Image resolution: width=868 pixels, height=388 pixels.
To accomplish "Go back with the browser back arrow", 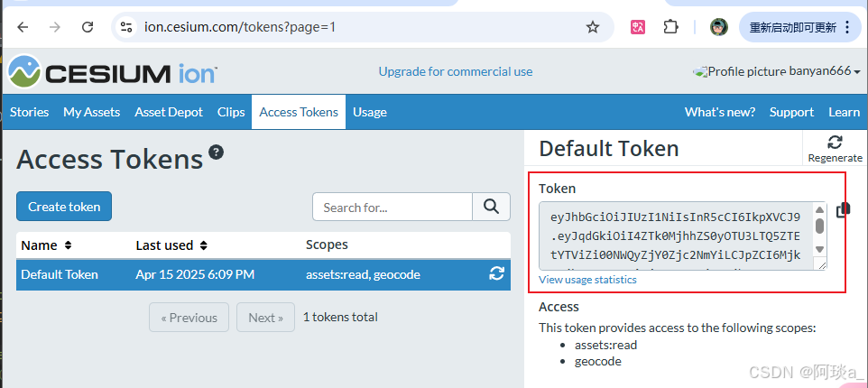I will [x=23, y=27].
